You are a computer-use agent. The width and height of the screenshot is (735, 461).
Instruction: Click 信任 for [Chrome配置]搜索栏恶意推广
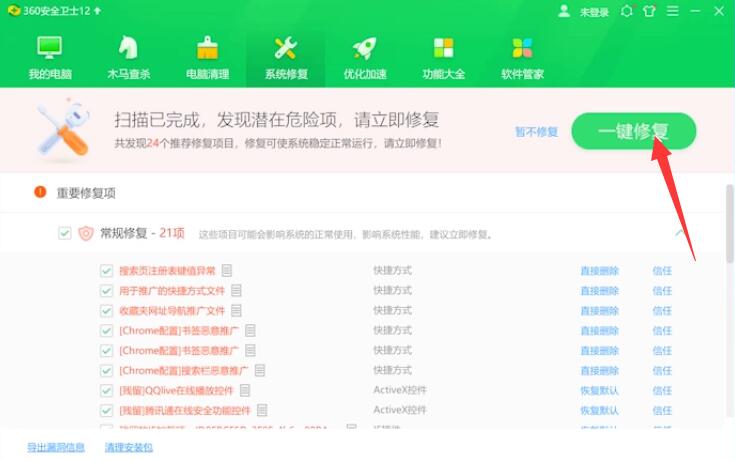662,370
